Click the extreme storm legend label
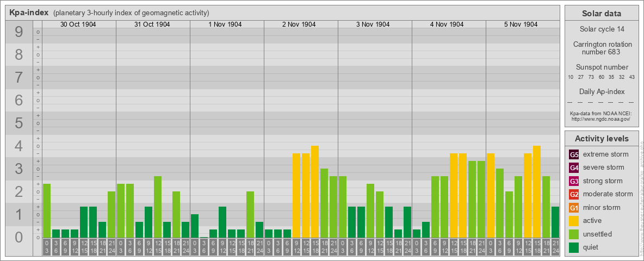Screen dimensions: 644x261 606,154
